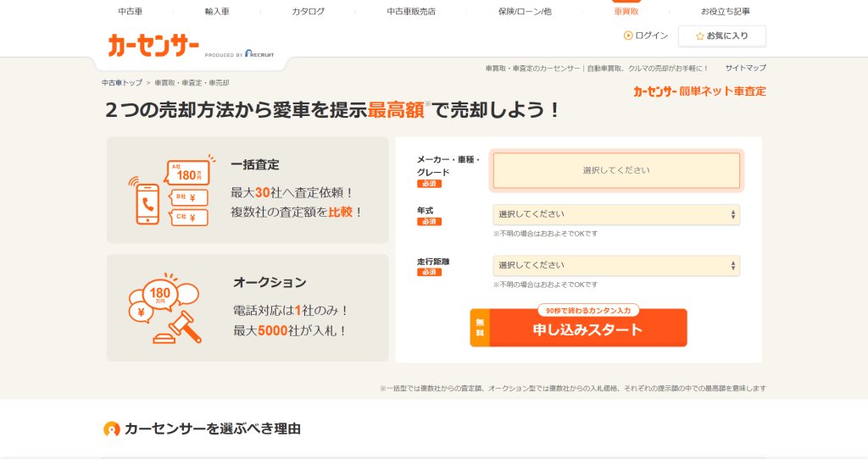Click 電話対応は1社のみ text
This screenshot has height=459, width=868.
pos(291,310)
